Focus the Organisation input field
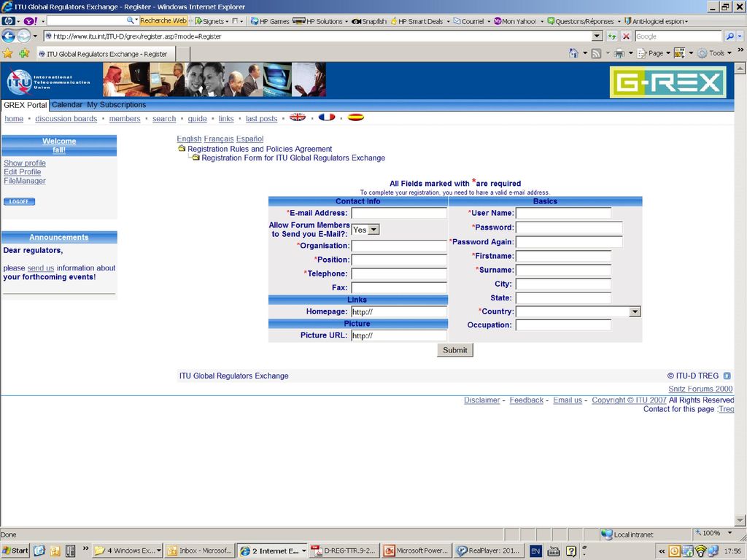This screenshot has height=560, width=747. pos(398,246)
